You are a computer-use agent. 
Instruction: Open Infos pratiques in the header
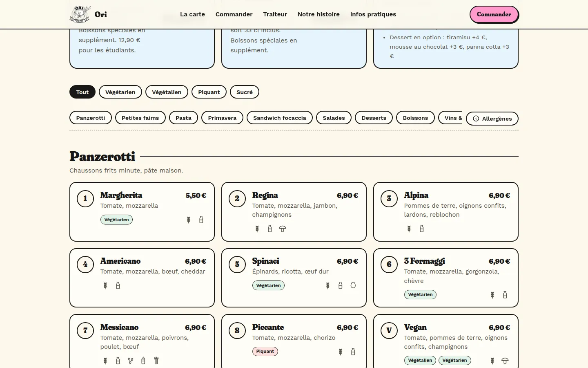point(373,14)
